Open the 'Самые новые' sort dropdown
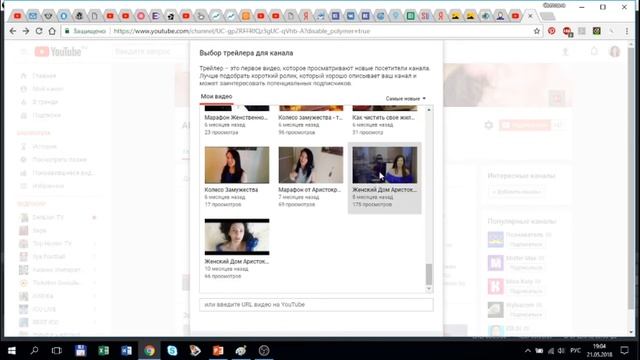 click(x=406, y=99)
